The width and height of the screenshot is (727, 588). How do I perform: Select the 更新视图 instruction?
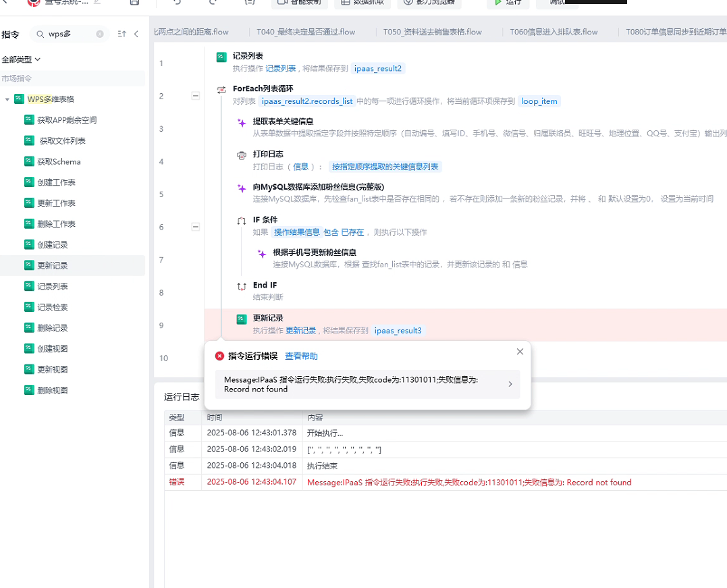pyautogui.click(x=53, y=369)
